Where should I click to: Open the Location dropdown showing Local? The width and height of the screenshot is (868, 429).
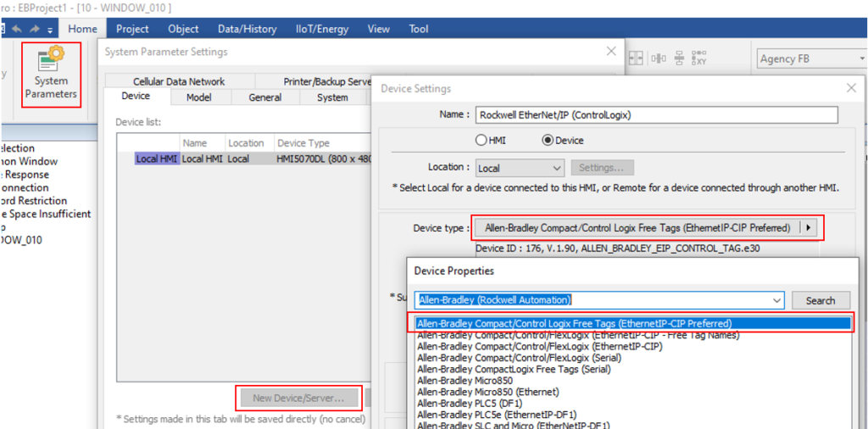[x=520, y=167]
